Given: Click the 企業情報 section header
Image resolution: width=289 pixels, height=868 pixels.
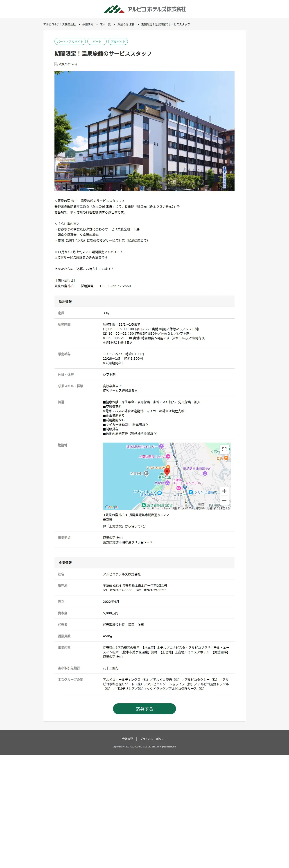Looking at the screenshot, I should click(x=144, y=563).
